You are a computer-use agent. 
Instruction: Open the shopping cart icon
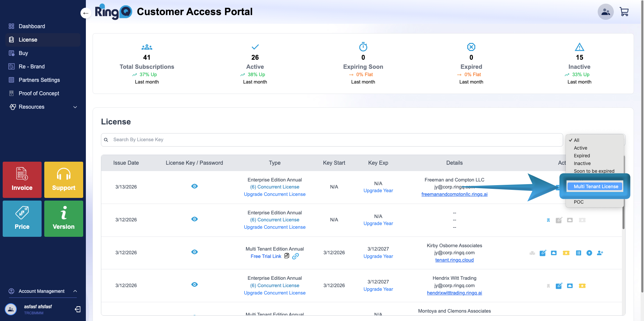tap(624, 12)
